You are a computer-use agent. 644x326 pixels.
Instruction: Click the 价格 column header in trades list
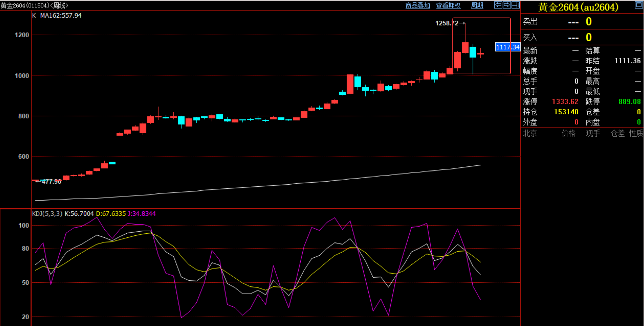pos(569,133)
